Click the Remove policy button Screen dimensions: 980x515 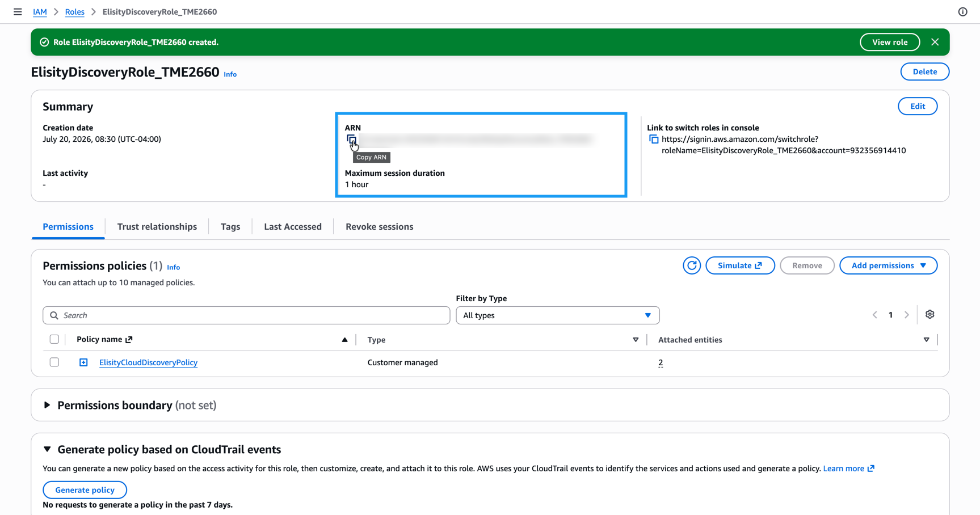coord(807,265)
